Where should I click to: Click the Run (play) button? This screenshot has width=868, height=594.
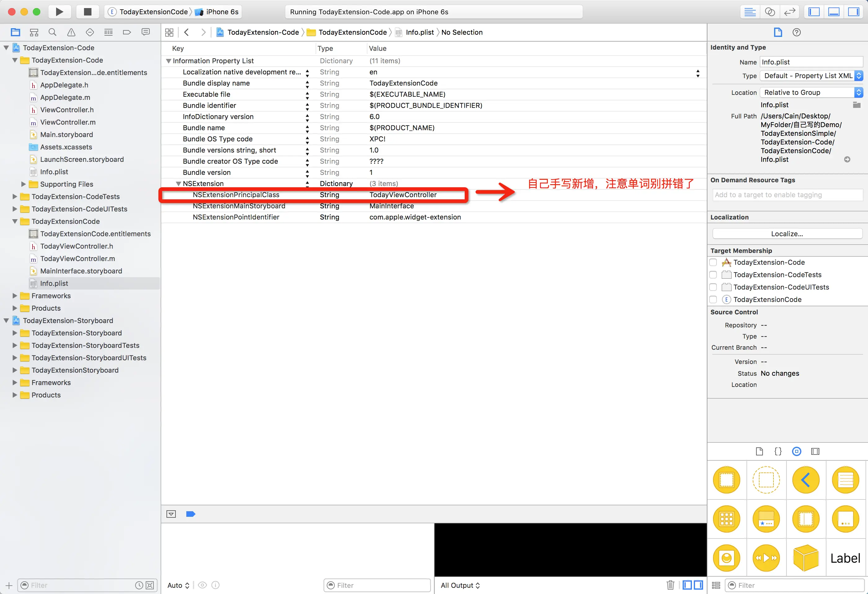pos(60,11)
